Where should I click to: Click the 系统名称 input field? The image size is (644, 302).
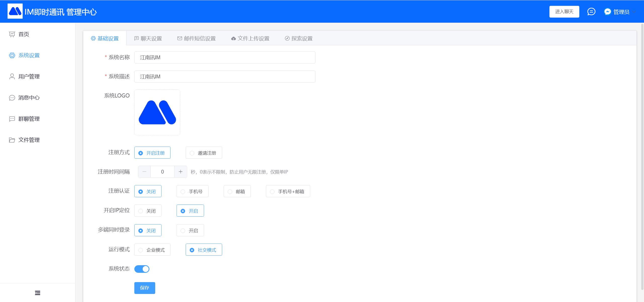click(225, 57)
